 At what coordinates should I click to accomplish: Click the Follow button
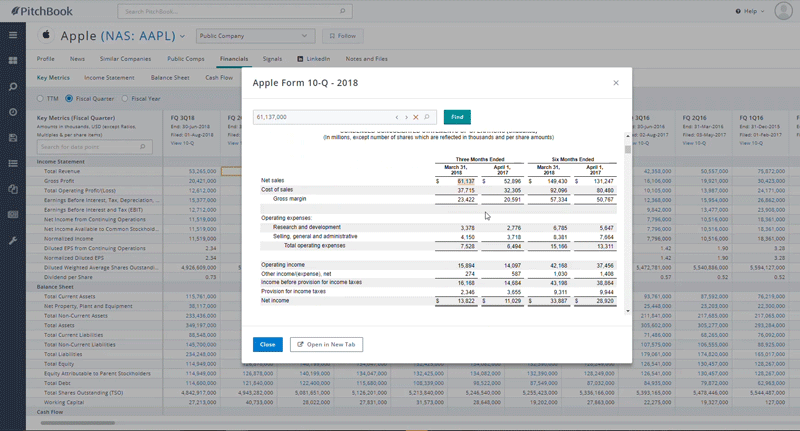343,36
